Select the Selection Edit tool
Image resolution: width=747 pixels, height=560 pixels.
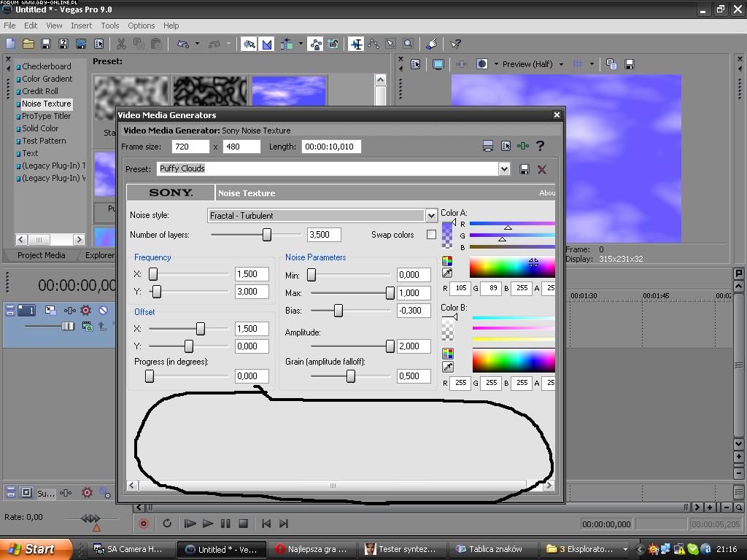tap(391, 44)
